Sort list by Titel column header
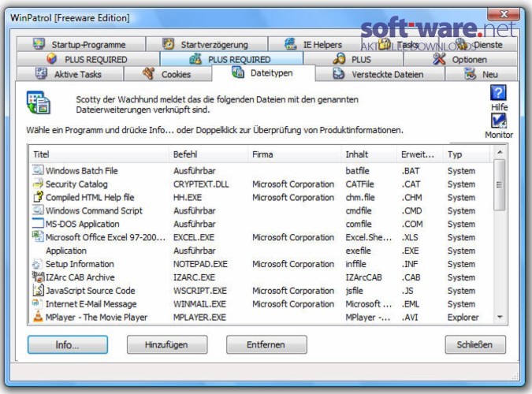This screenshot has height=394, width=532. (x=99, y=154)
